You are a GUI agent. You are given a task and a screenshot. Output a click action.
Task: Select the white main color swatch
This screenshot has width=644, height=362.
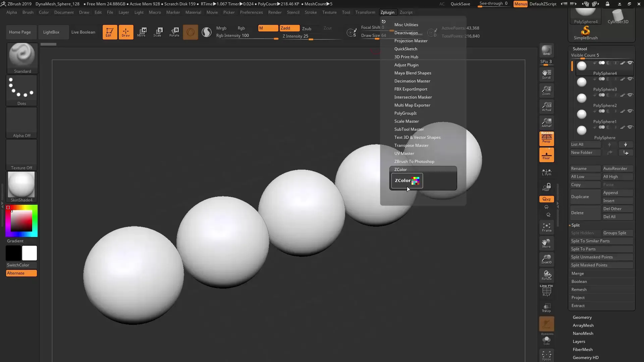[30, 253]
